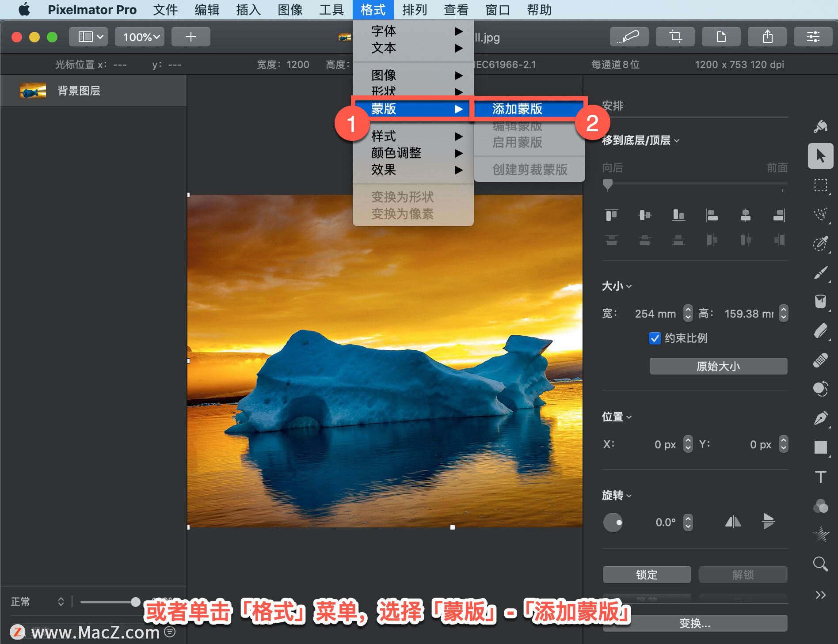Select the Effects circles tool
This screenshot has width=838, height=644.
(820, 506)
